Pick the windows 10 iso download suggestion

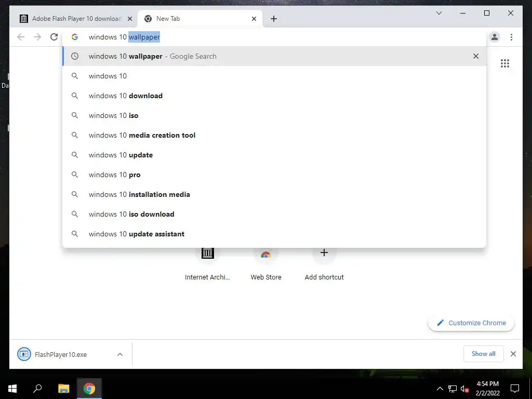pyautogui.click(x=274, y=214)
